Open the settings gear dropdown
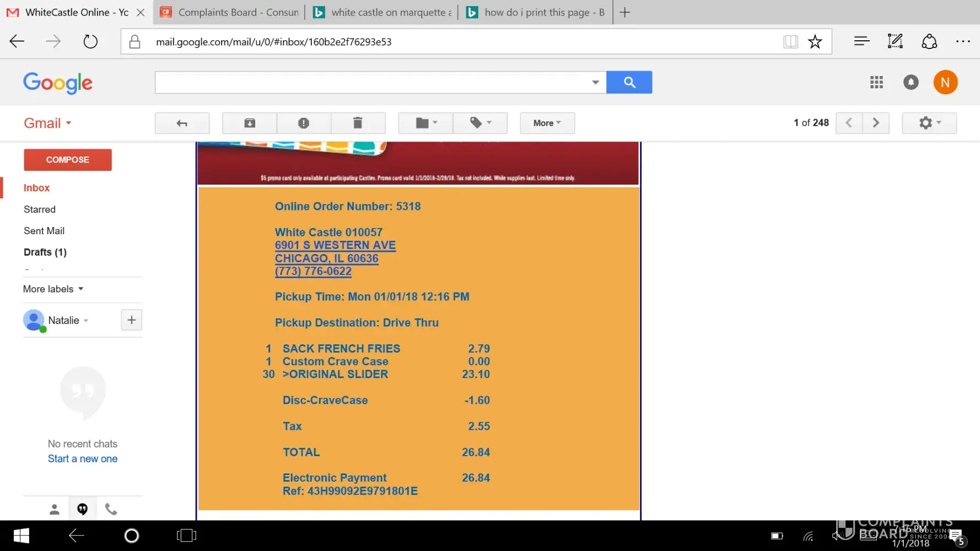Screen dimensions: 980x551 click(x=929, y=123)
